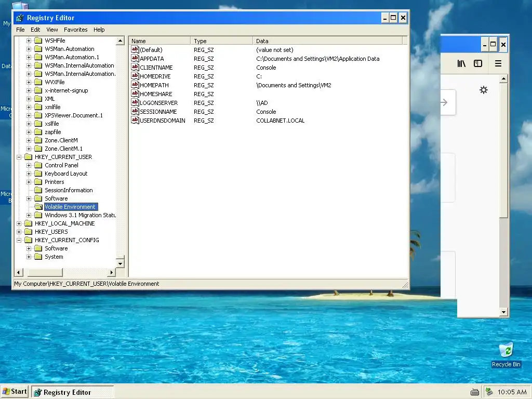Click the tree pane scroll down arrow
The image size is (532, 399).
point(120,263)
